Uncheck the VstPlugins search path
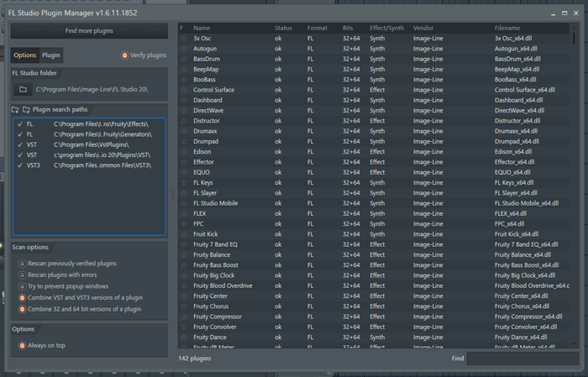The height and width of the screenshot is (377, 588). click(20, 144)
